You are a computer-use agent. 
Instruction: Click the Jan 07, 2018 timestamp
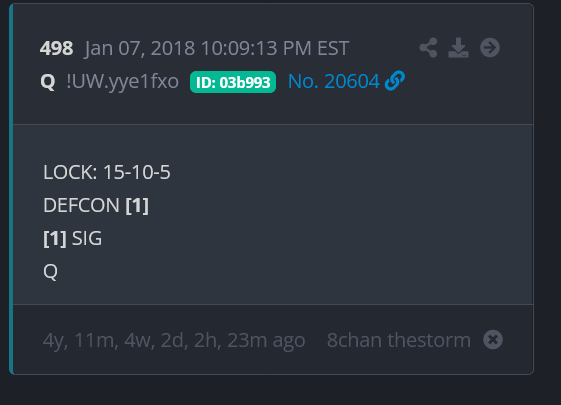(216, 48)
